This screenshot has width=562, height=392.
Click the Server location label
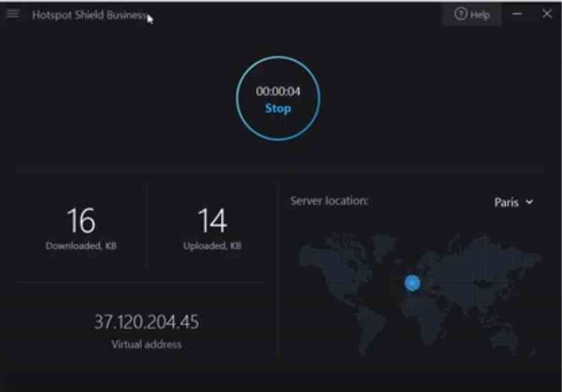point(329,201)
